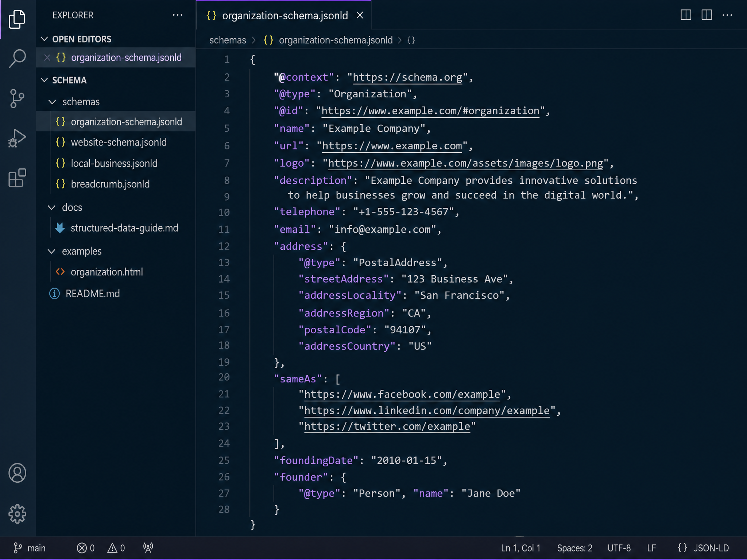Click the "postalCode" key text
The height and width of the screenshot is (560, 747).
click(335, 330)
